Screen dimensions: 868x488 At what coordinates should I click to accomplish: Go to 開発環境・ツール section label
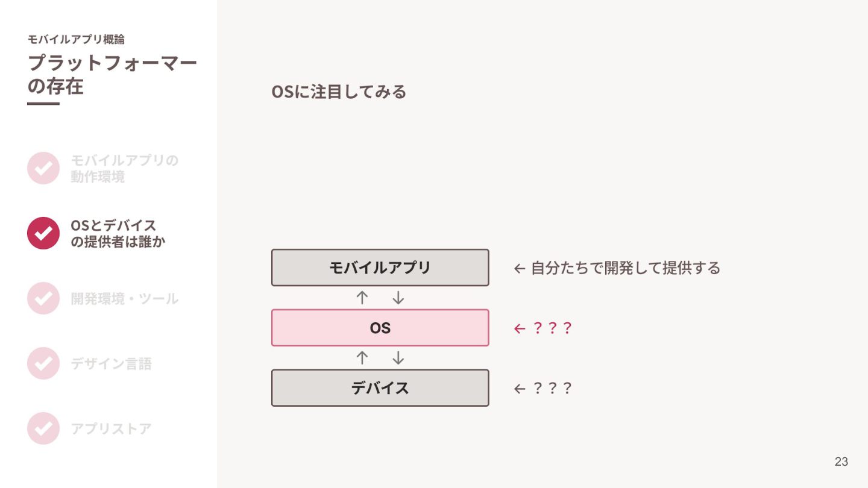click(x=125, y=299)
